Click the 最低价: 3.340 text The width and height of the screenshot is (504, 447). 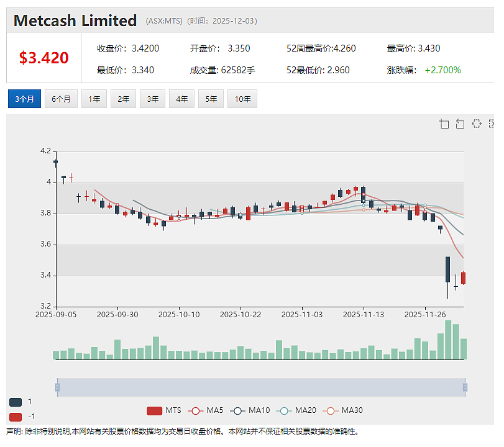126,70
